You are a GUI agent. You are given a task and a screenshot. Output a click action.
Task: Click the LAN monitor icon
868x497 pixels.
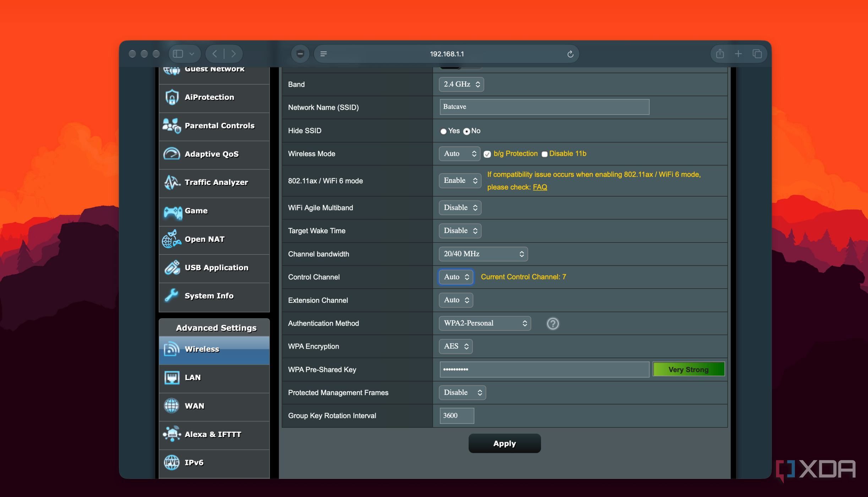pos(172,377)
